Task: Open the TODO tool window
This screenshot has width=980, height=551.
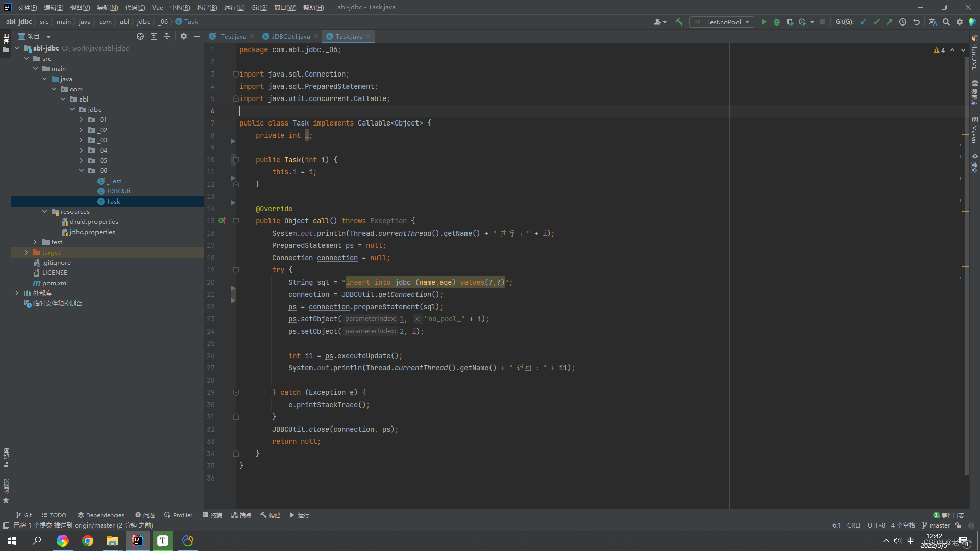Action: [x=54, y=515]
